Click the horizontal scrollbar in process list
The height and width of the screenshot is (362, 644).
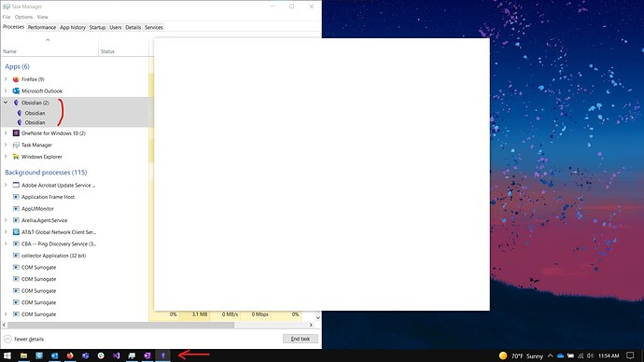[x=121, y=325]
